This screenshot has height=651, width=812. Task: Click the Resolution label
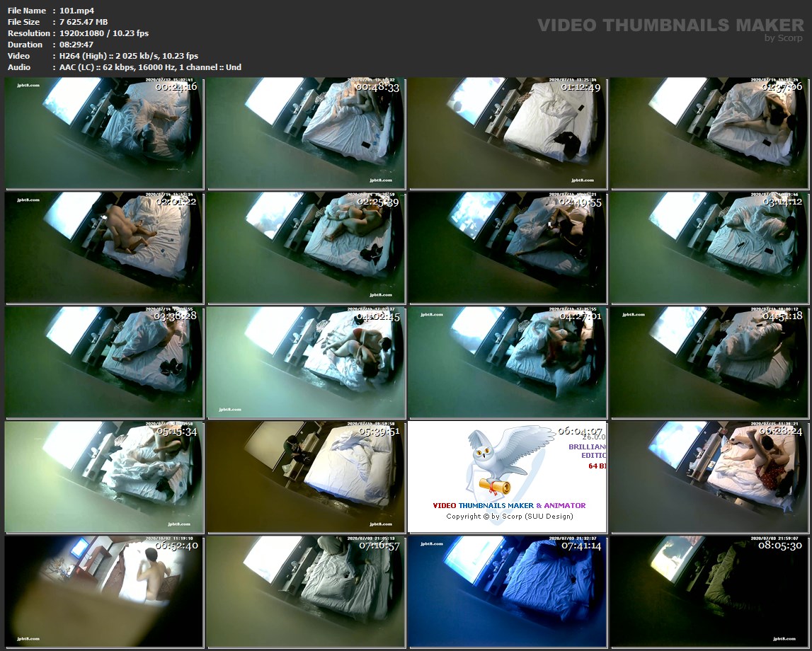tap(29, 33)
